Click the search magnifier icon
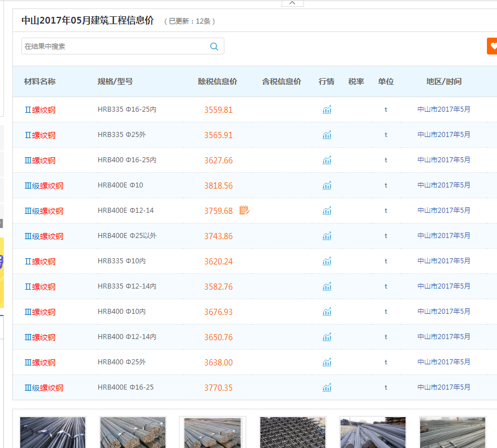 pyautogui.click(x=214, y=47)
